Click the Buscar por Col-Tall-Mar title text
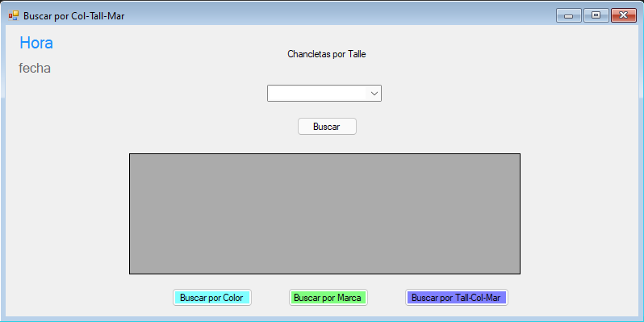The image size is (644, 322). click(x=74, y=16)
